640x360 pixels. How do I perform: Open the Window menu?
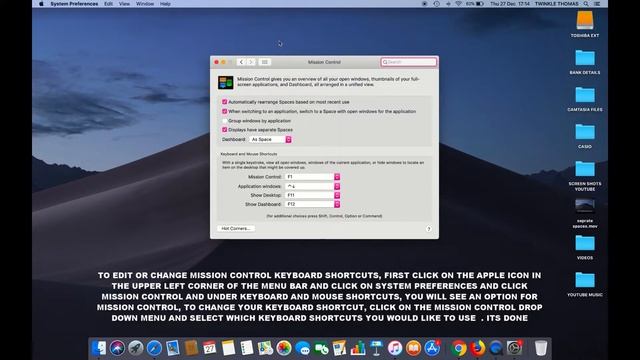coord(145,4)
